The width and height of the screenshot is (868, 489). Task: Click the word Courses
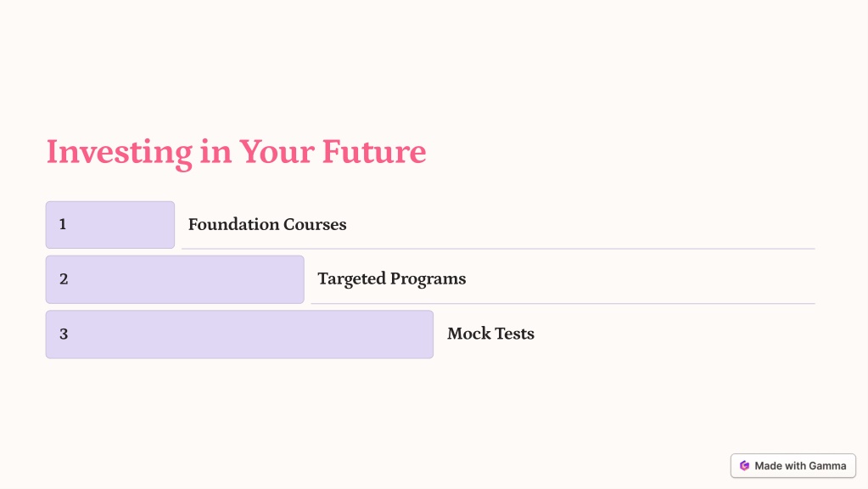pos(315,224)
